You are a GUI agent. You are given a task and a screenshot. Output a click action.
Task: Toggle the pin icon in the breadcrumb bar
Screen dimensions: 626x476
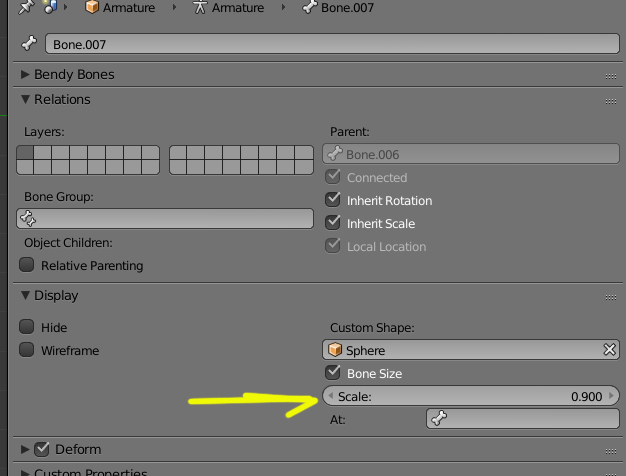[x=26, y=6]
